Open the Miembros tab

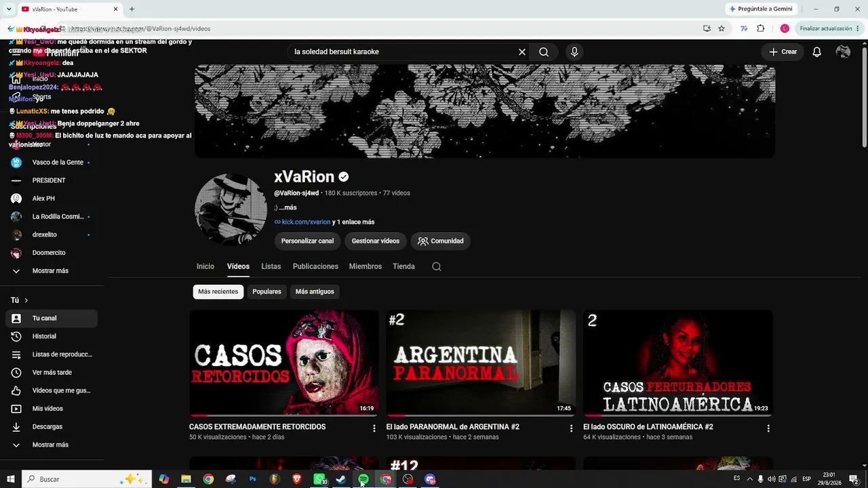(x=366, y=266)
